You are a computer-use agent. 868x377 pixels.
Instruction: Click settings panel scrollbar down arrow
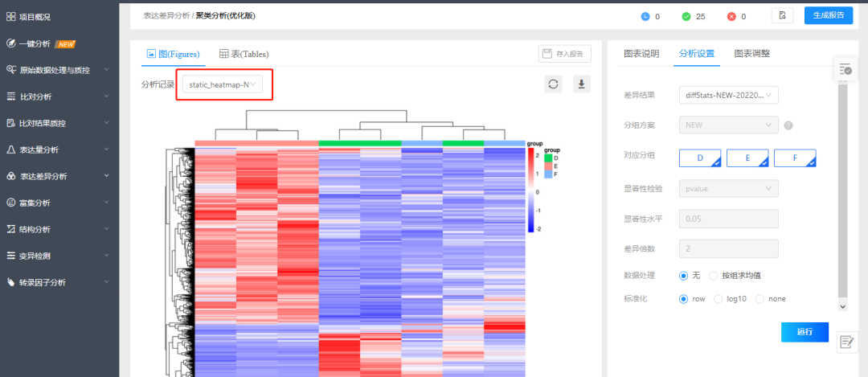coord(842,306)
